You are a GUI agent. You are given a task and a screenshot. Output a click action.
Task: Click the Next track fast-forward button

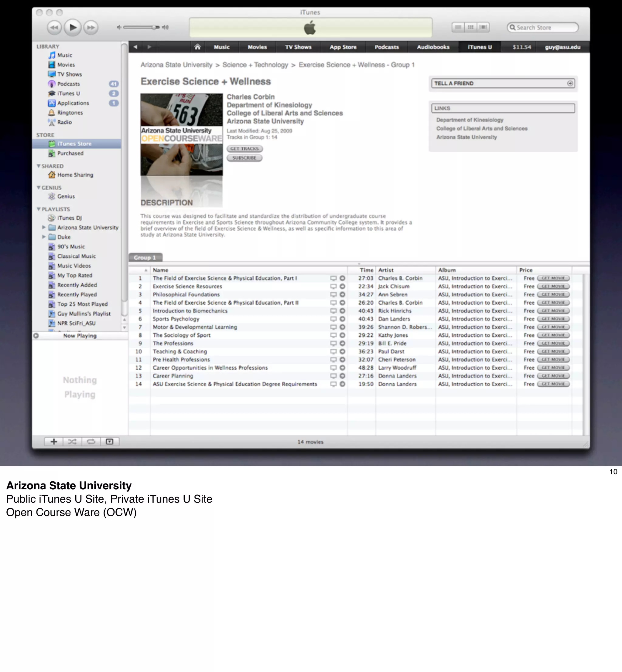tap(91, 28)
